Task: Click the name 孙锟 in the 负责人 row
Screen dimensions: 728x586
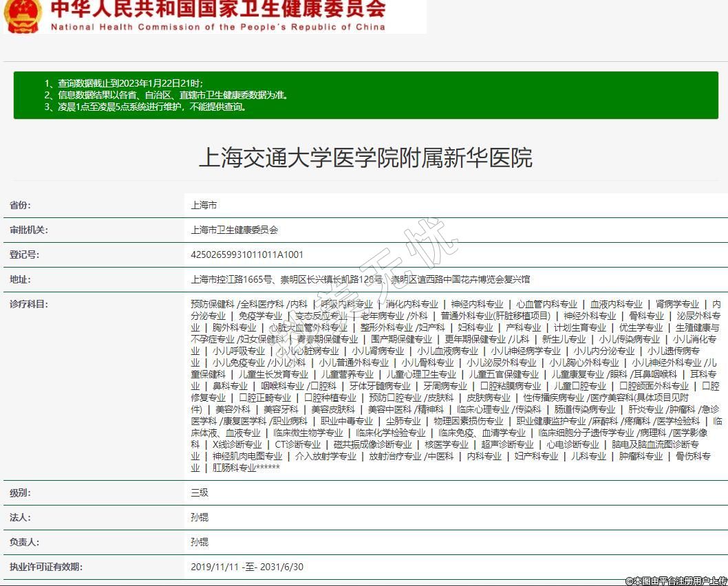Action: pos(199,542)
